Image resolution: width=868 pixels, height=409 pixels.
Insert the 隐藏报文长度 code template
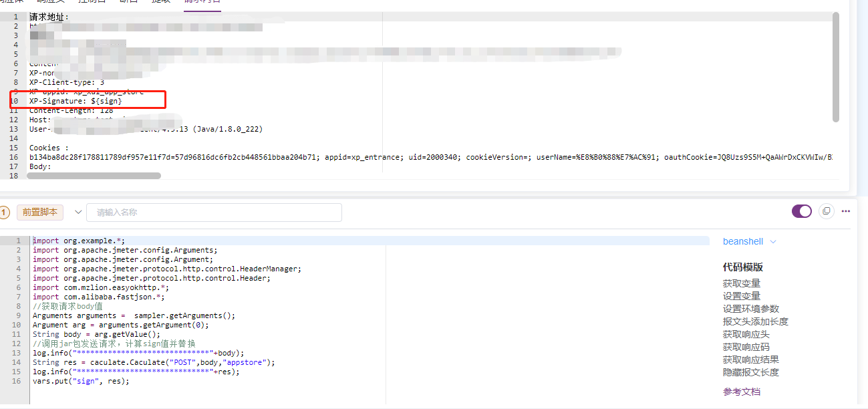[750, 372]
